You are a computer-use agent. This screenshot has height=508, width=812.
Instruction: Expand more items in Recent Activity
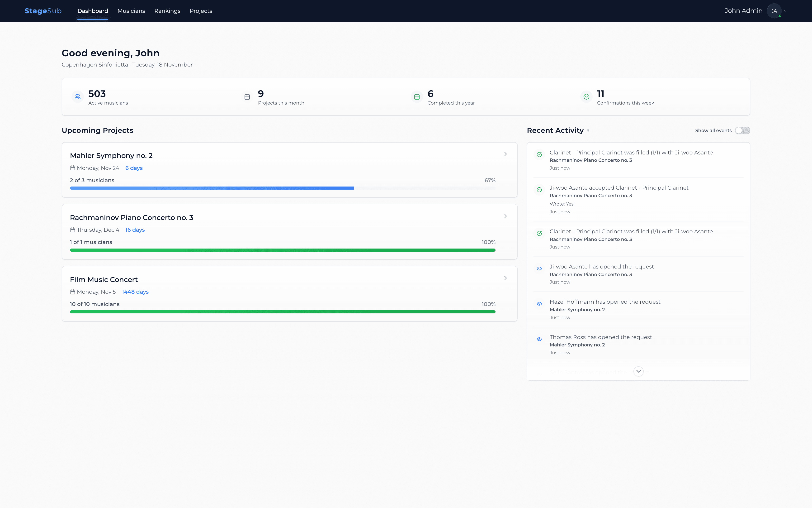(638, 371)
